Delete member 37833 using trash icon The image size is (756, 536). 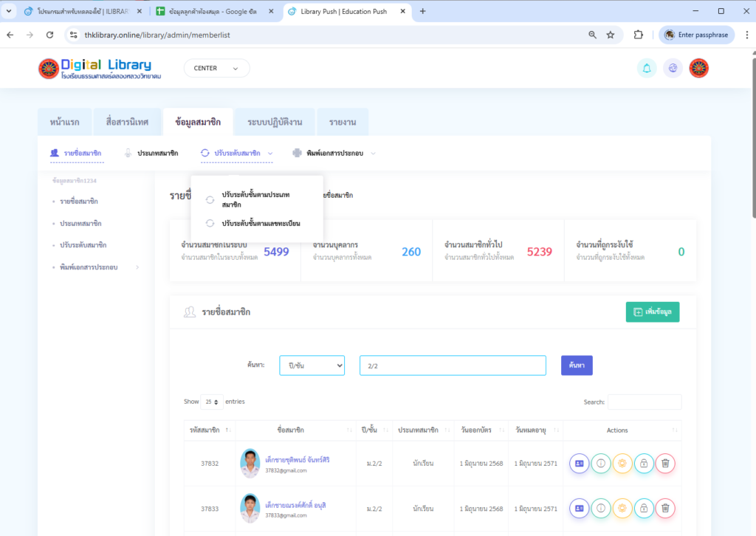(665, 508)
